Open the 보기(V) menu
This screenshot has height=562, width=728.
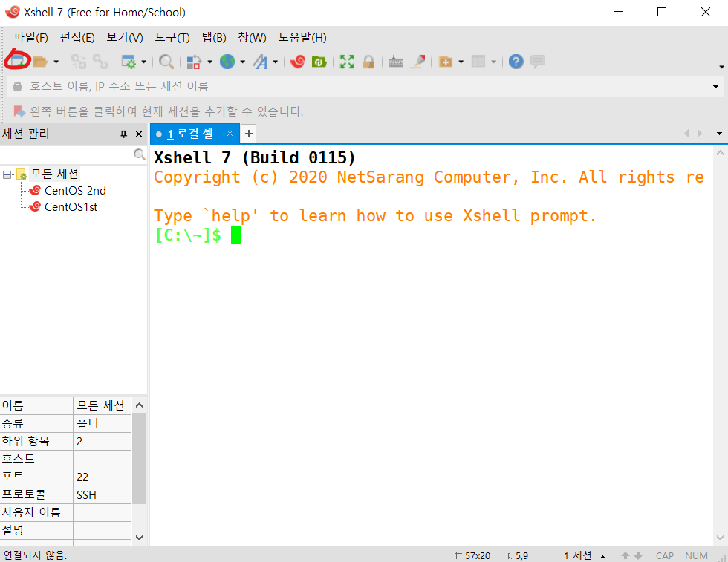(x=125, y=38)
